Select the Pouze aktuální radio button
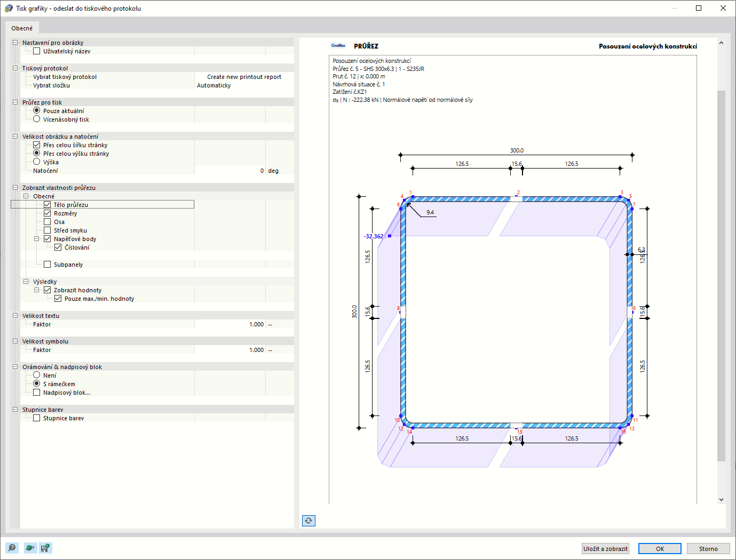The image size is (736, 560). tap(37, 110)
